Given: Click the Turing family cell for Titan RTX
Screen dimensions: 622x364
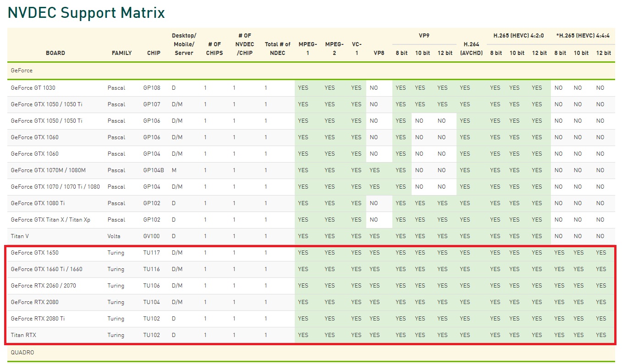Looking at the screenshot, I should click(x=116, y=335).
